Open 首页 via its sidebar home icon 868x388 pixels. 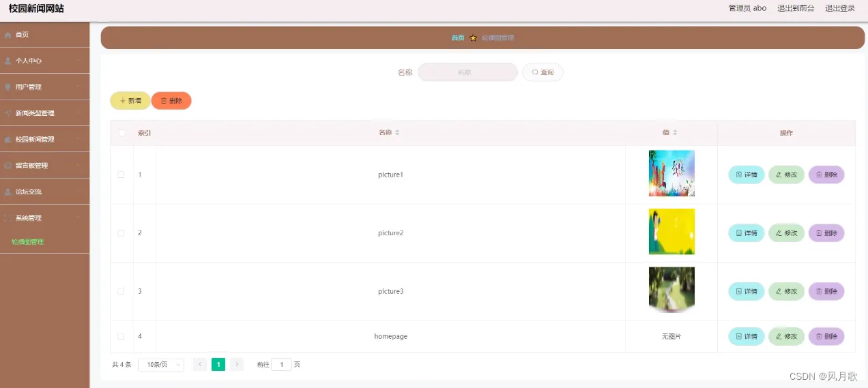tap(8, 35)
